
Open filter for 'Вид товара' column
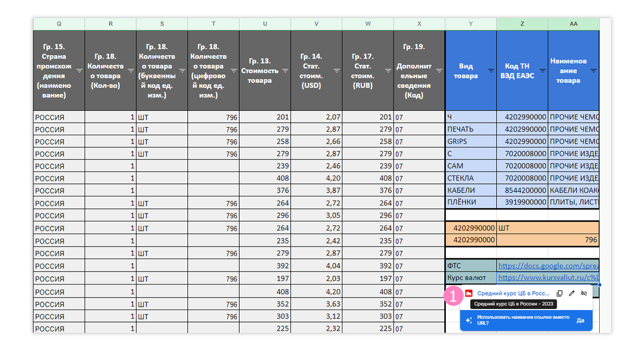click(x=491, y=70)
